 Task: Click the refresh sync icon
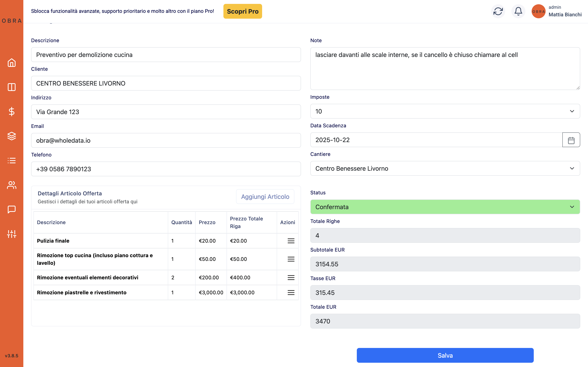pyautogui.click(x=498, y=11)
